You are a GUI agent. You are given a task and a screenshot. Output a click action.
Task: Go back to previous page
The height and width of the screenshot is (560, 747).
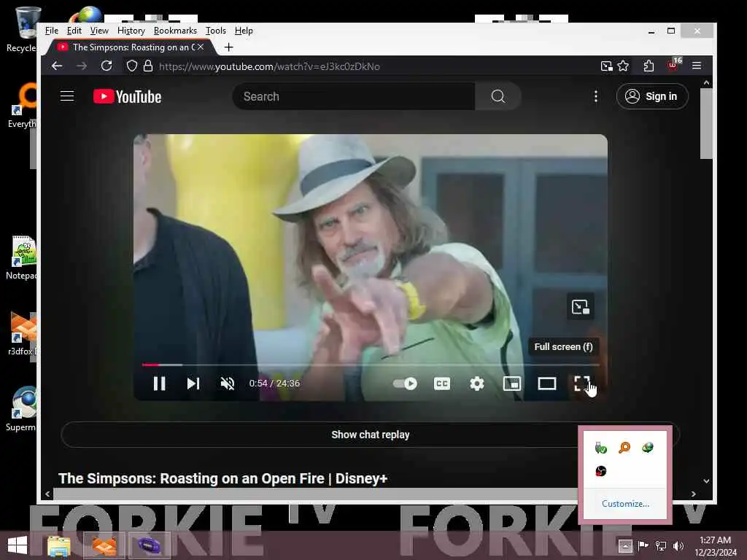click(57, 66)
